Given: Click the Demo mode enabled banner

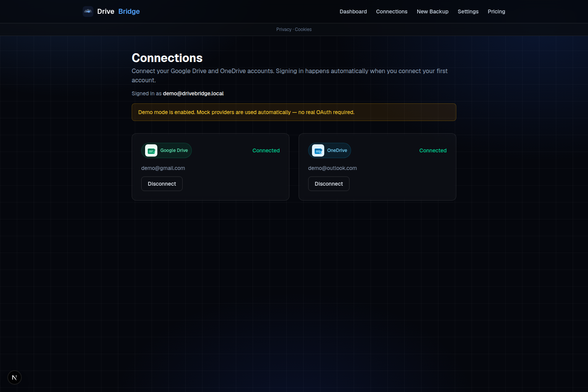Looking at the screenshot, I should tap(294, 112).
